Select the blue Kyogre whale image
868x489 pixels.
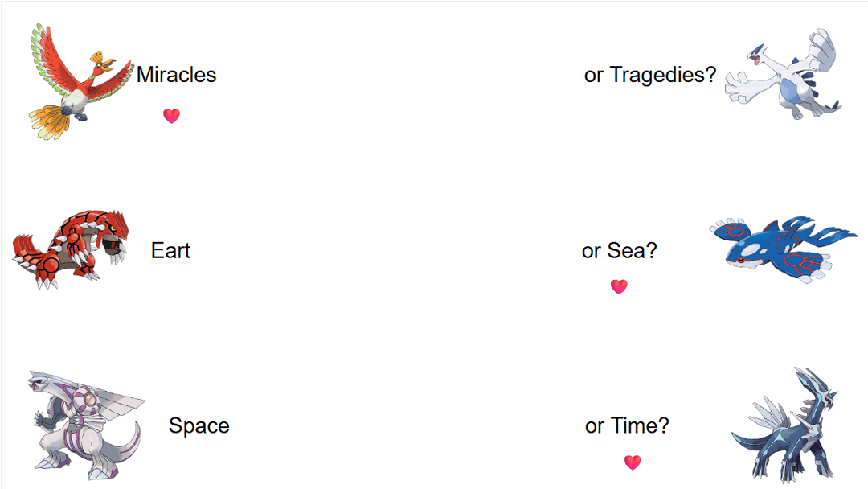coord(781,246)
